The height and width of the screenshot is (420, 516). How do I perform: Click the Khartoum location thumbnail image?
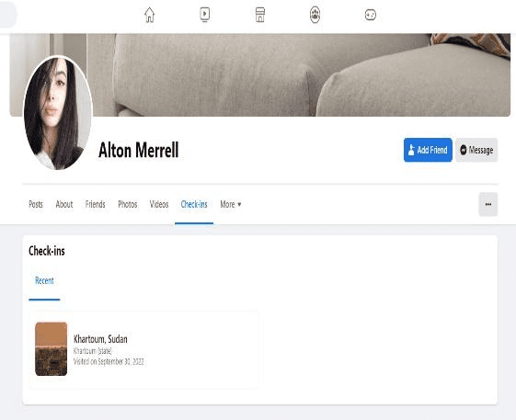pos(51,349)
